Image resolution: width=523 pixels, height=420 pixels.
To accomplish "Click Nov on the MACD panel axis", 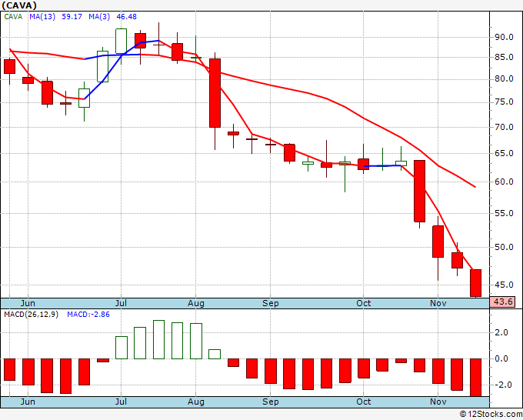I will pos(438,402).
